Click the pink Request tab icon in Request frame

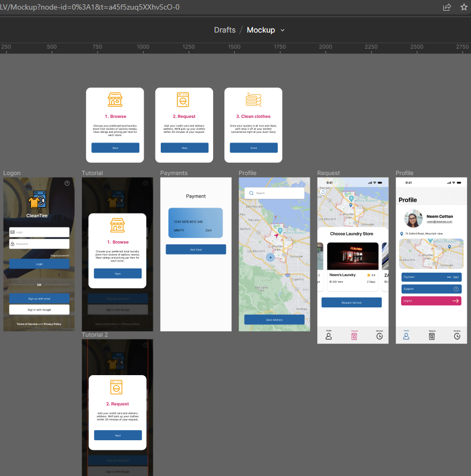click(x=354, y=336)
